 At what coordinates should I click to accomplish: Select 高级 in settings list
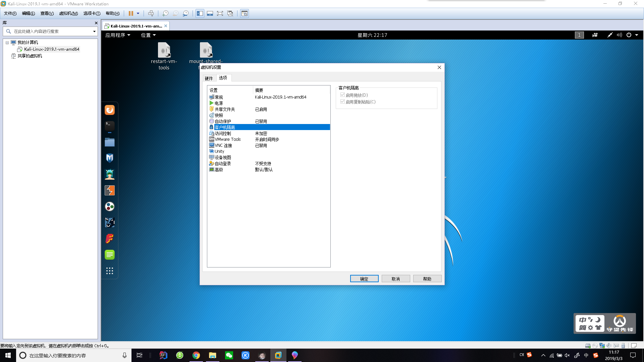(269, 170)
